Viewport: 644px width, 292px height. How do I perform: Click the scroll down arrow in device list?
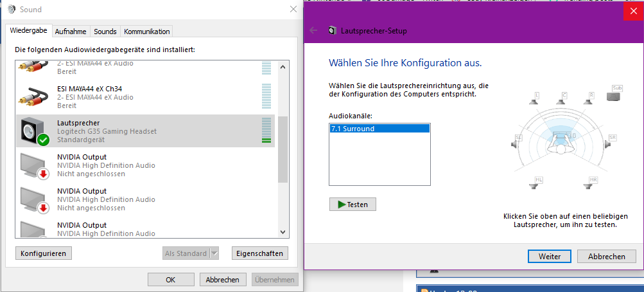283,232
